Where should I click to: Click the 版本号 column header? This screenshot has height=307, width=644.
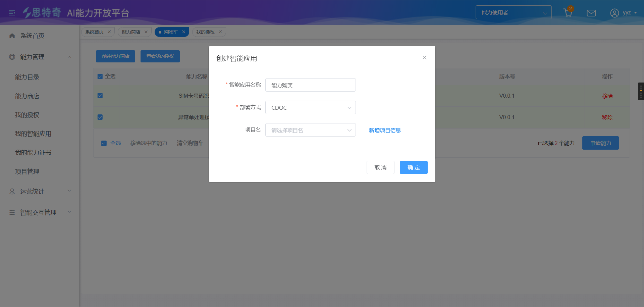click(x=507, y=76)
